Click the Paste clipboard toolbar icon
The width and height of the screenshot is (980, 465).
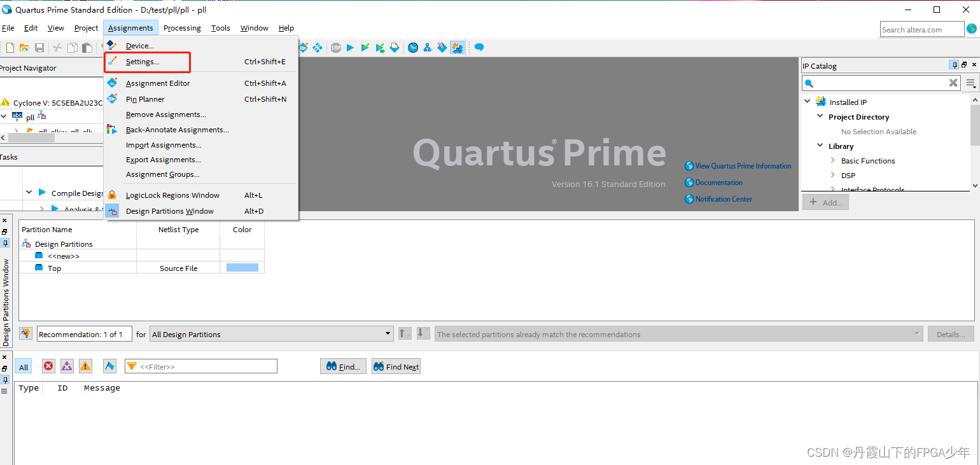[x=87, y=48]
